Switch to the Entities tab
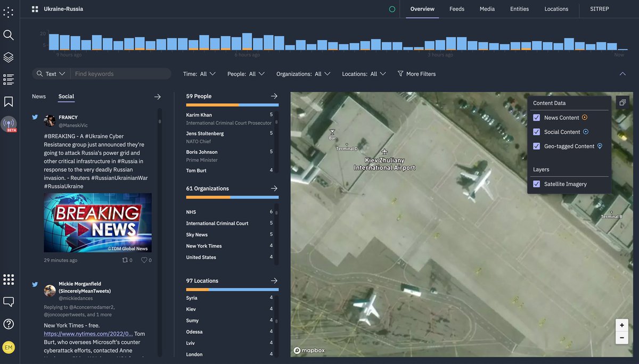This screenshot has height=364, width=639. coord(520,9)
